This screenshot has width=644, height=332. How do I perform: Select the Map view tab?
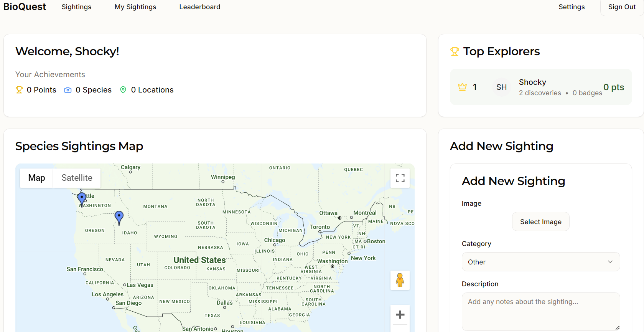click(36, 178)
